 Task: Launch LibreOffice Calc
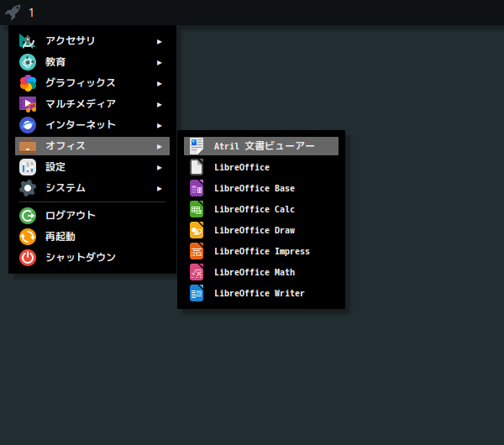click(261, 209)
